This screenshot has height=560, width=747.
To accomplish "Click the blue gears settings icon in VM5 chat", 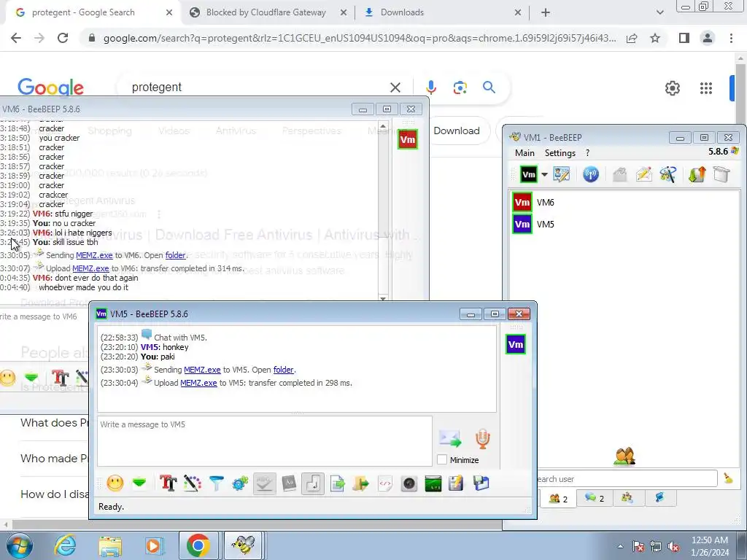I will click(x=241, y=484).
